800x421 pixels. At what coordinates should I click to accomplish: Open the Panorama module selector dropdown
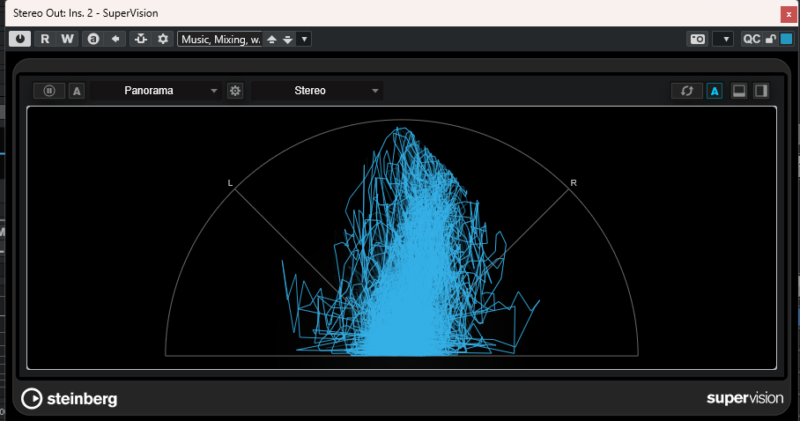click(x=156, y=91)
